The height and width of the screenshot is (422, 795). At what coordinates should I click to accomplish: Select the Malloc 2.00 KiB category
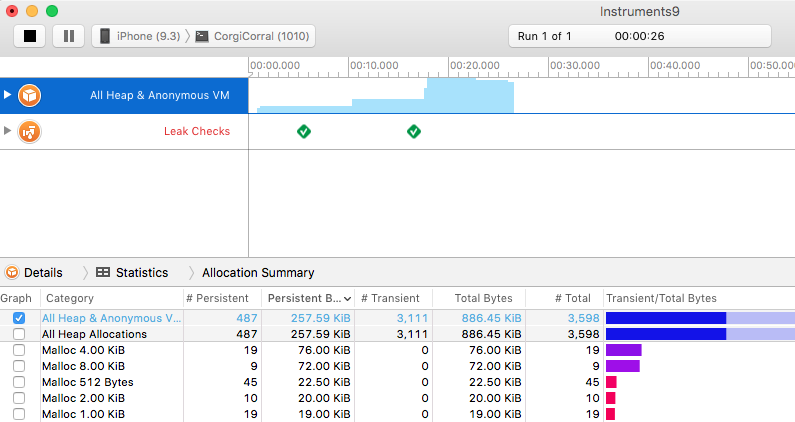(x=83, y=398)
